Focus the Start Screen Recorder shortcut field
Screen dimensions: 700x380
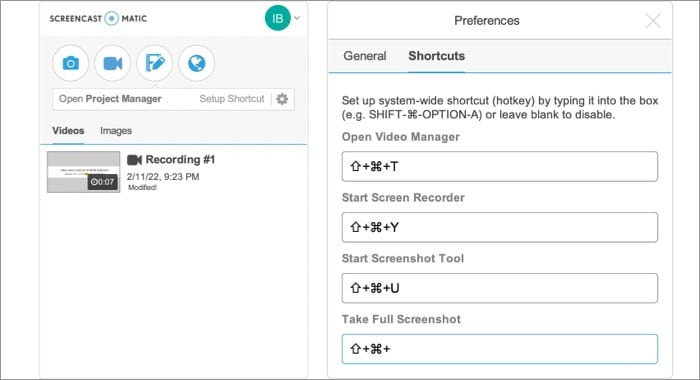[500, 227]
